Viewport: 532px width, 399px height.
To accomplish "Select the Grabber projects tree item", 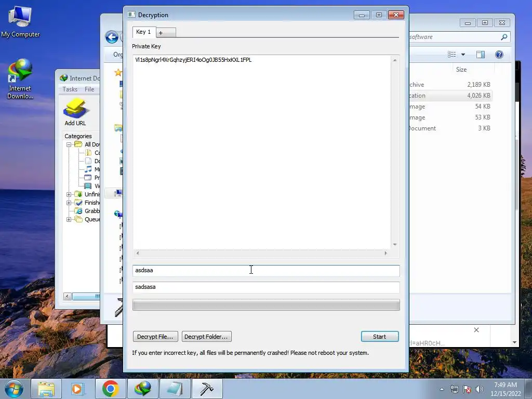I will (87, 211).
